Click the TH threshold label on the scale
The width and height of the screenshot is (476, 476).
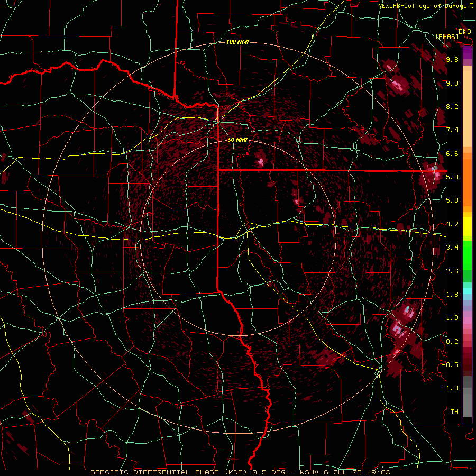point(454,412)
